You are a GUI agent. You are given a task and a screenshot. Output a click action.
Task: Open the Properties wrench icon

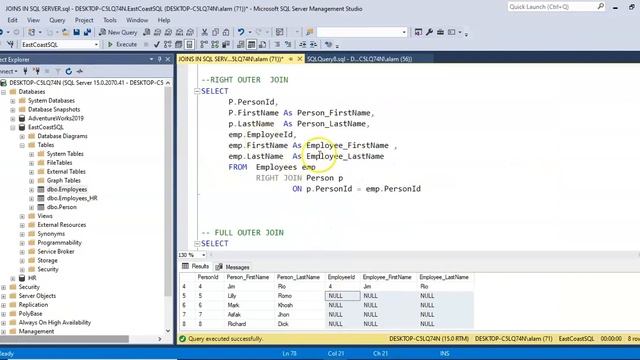click(x=429, y=32)
